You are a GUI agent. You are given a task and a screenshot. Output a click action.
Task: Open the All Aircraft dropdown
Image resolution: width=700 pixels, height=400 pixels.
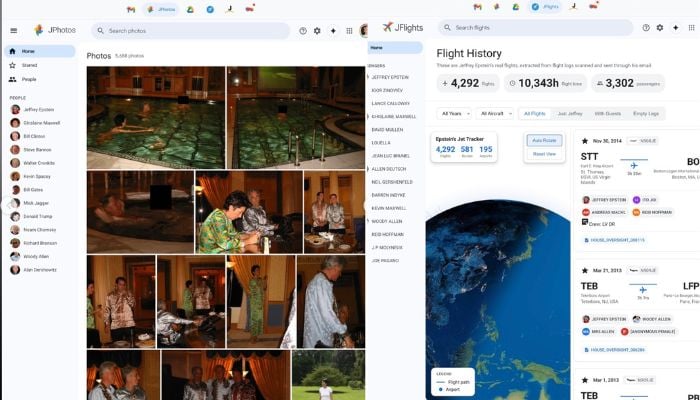[495, 113]
